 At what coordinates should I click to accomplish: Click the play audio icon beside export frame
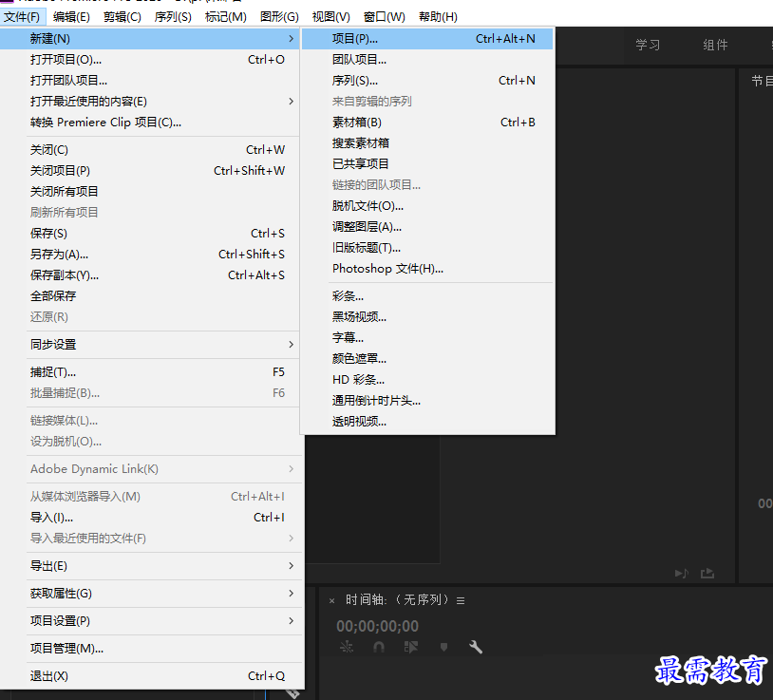(682, 574)
